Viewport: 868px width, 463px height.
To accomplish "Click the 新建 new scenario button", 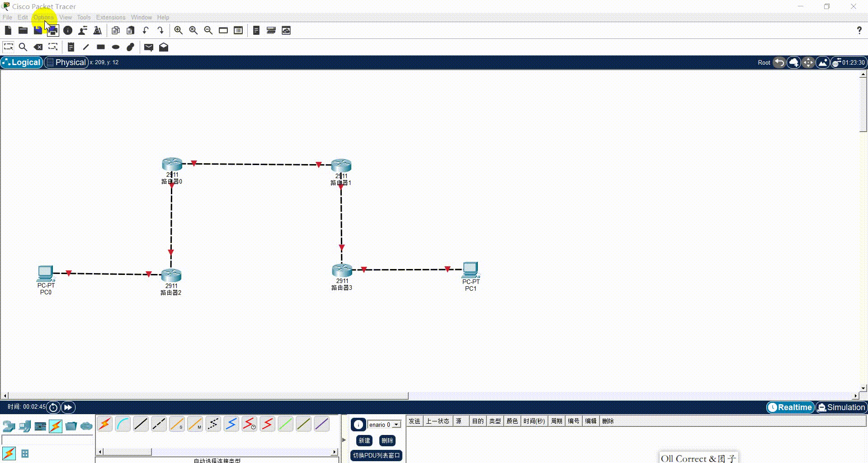I will 364,440.
